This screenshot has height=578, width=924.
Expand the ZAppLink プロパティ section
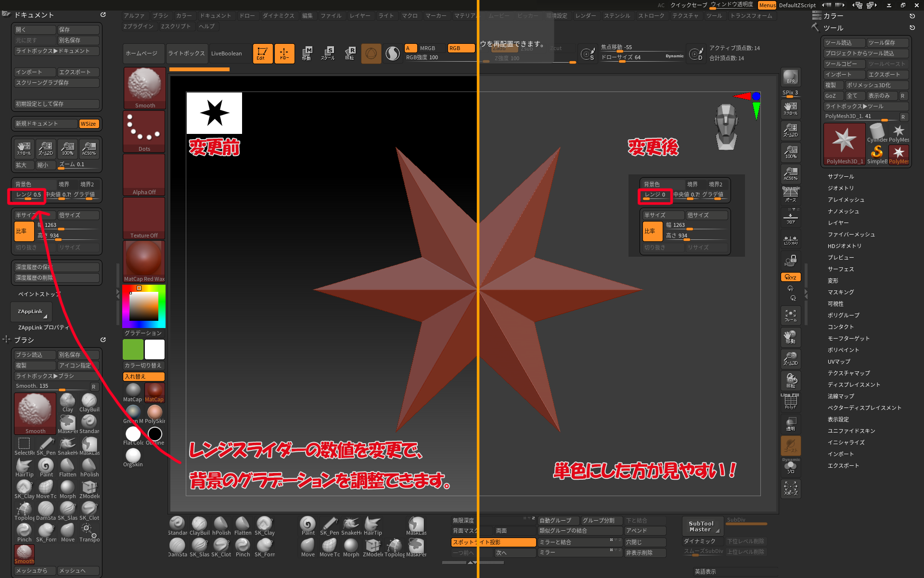click(x=43, y=328)
